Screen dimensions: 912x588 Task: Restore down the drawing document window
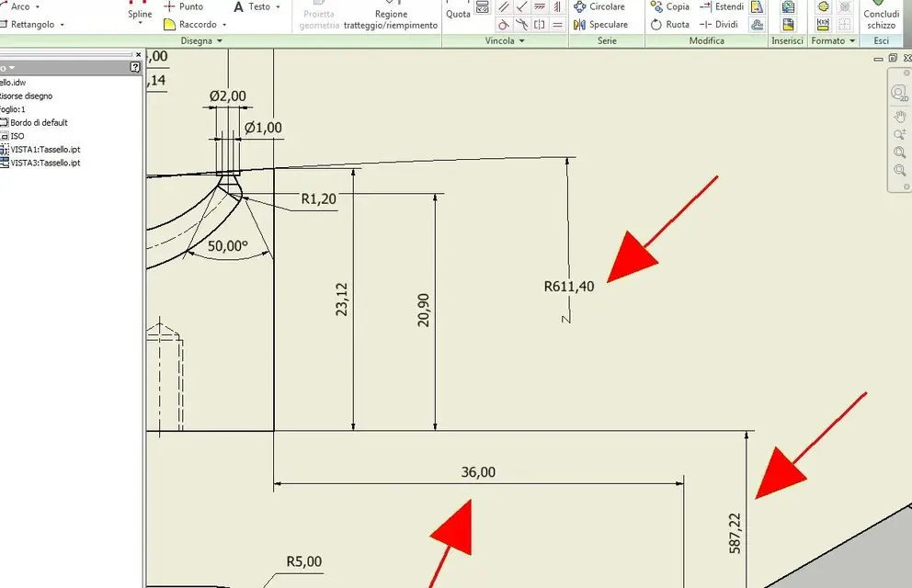893,58
